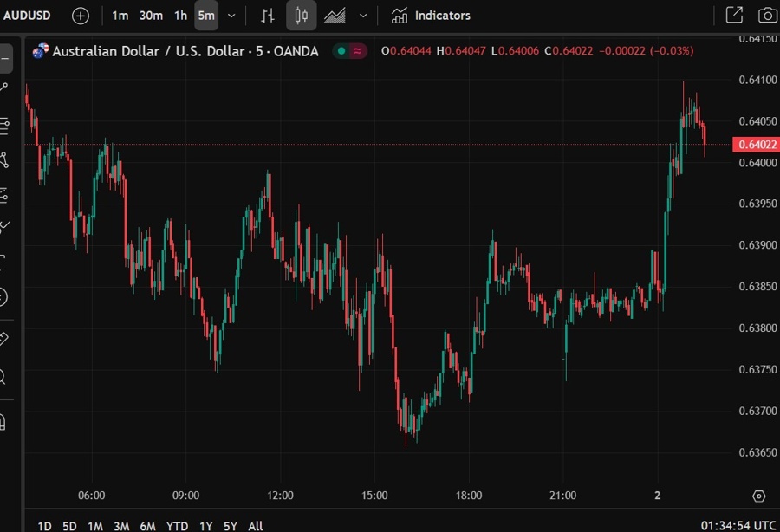
Task: Switch to bars chart style
Action: (268, 16)
